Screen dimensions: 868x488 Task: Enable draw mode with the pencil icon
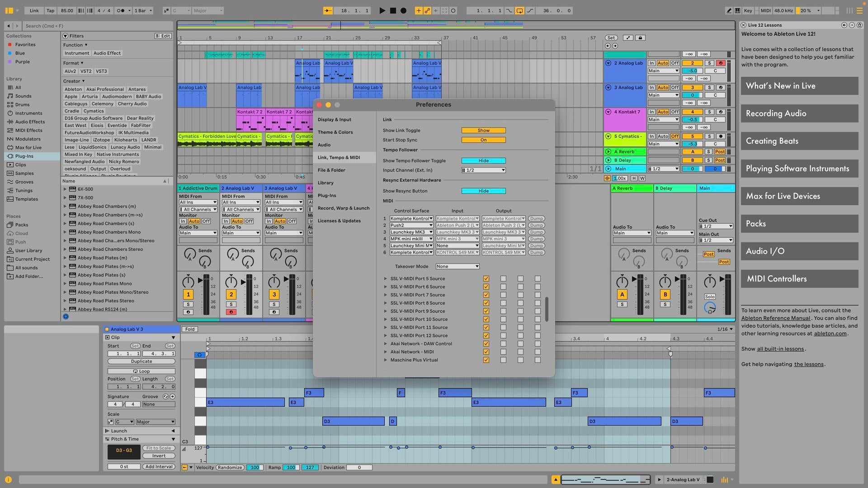[x=729, y=10]
